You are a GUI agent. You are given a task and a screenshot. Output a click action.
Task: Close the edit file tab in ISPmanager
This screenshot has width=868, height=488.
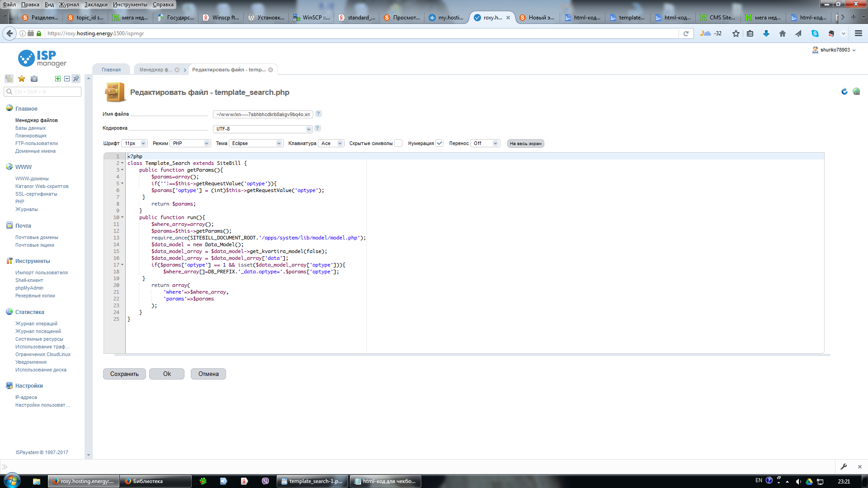[x=270, y=70]
